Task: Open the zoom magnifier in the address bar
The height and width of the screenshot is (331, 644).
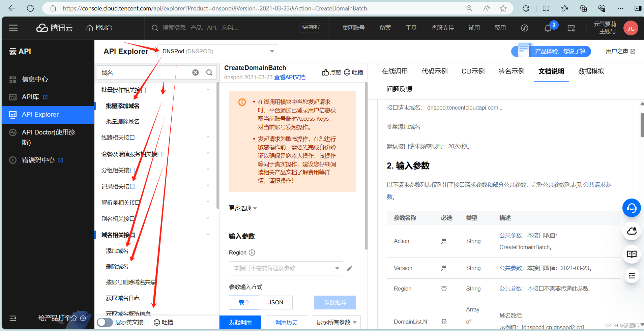Action: tap(469, 8)
